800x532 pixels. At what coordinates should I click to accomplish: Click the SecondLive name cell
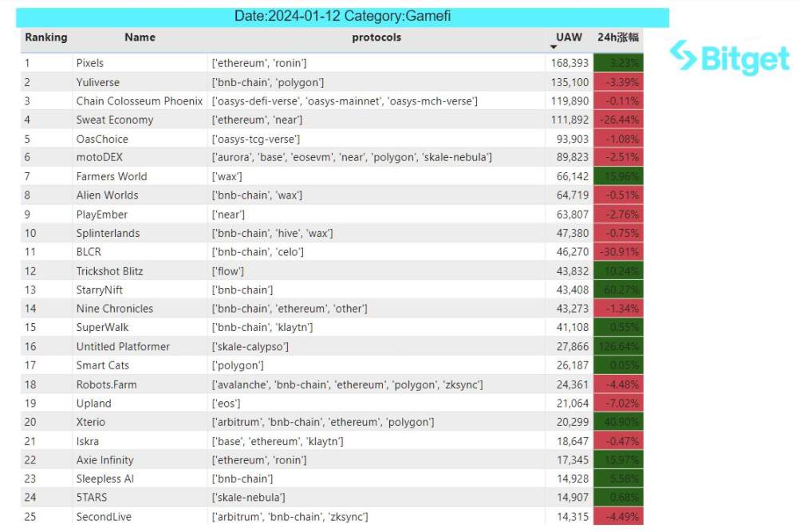(x=102, y=517)
